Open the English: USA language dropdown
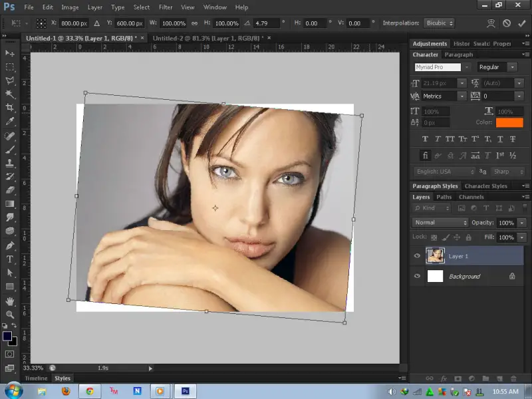The height and width of the screenshot is (399, 532). 445,172
